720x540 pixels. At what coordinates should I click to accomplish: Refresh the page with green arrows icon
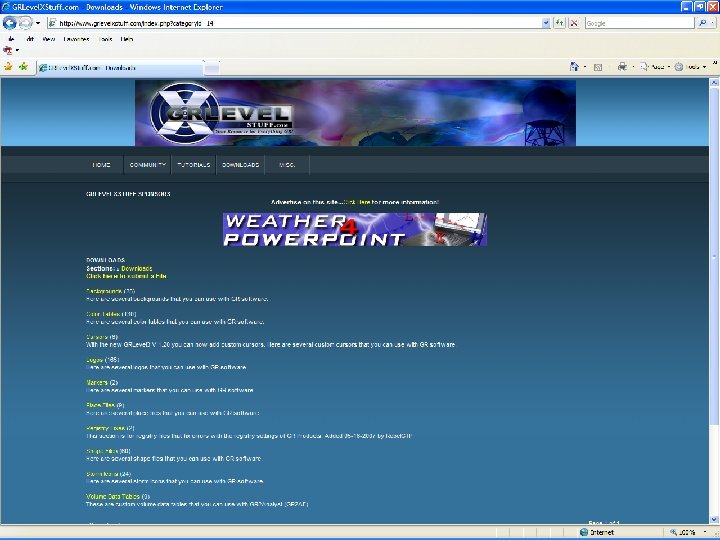[559, 23]
